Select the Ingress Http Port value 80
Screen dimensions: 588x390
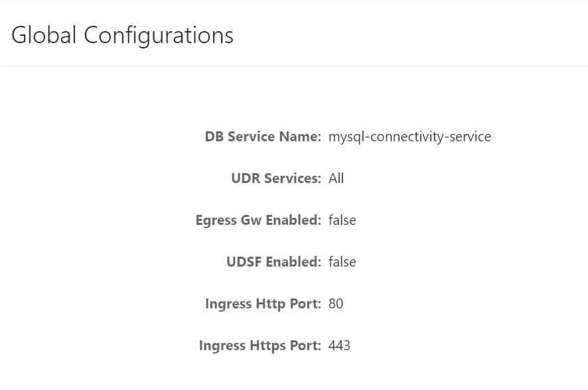pos(336,304)
